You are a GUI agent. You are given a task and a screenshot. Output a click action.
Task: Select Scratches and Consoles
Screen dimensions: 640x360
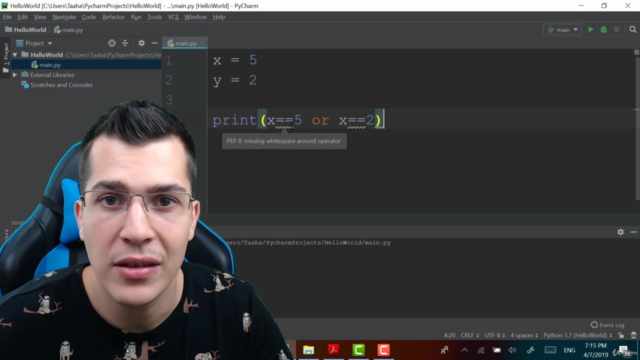pyautogui.click(x=61, y=85)
